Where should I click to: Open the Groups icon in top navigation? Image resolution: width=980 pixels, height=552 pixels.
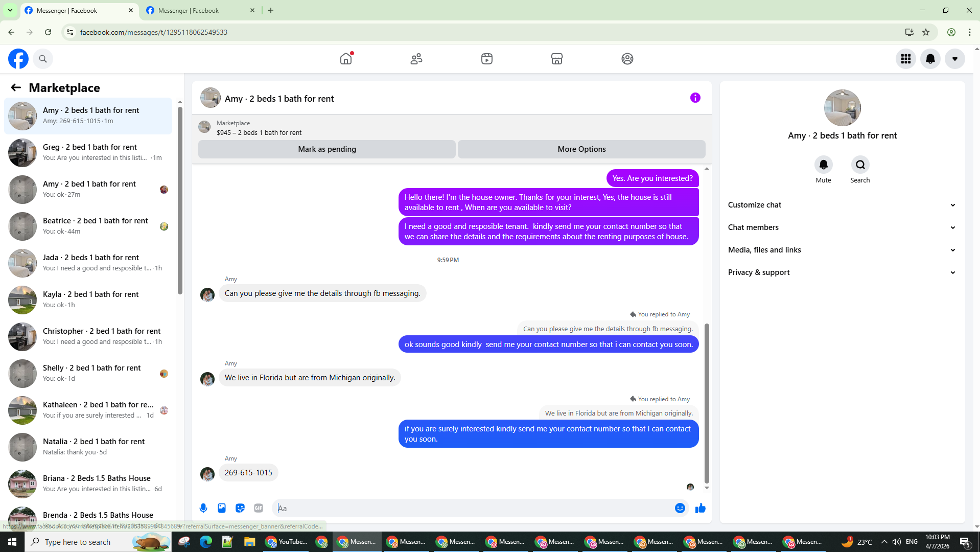click(x=627, y=59)
